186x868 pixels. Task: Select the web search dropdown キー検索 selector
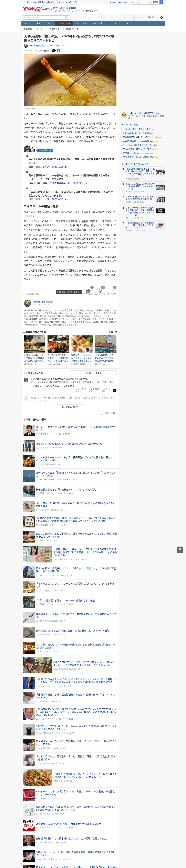[x=154, y=2]
